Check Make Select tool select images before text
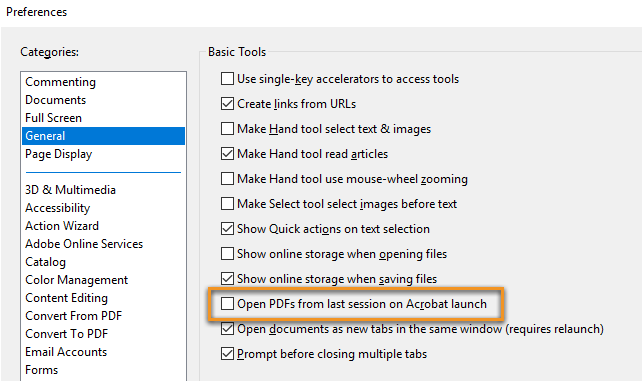 coord(227,203)
